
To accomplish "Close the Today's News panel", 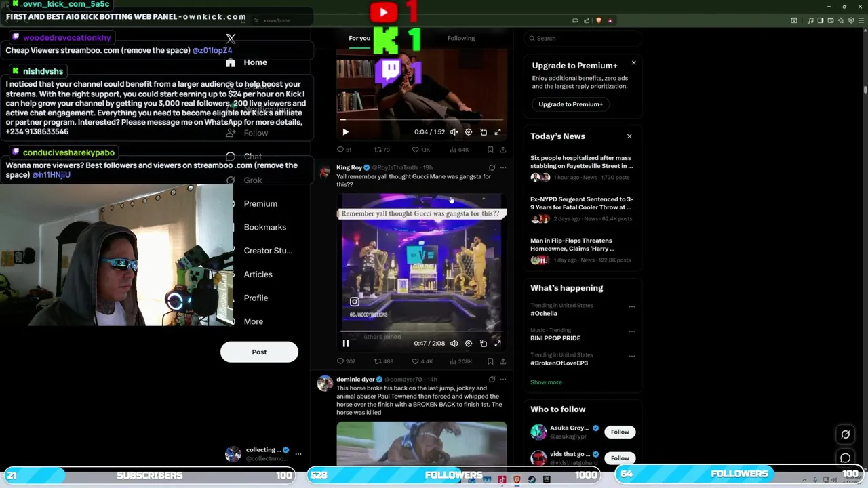I will [x=629, y=136].
